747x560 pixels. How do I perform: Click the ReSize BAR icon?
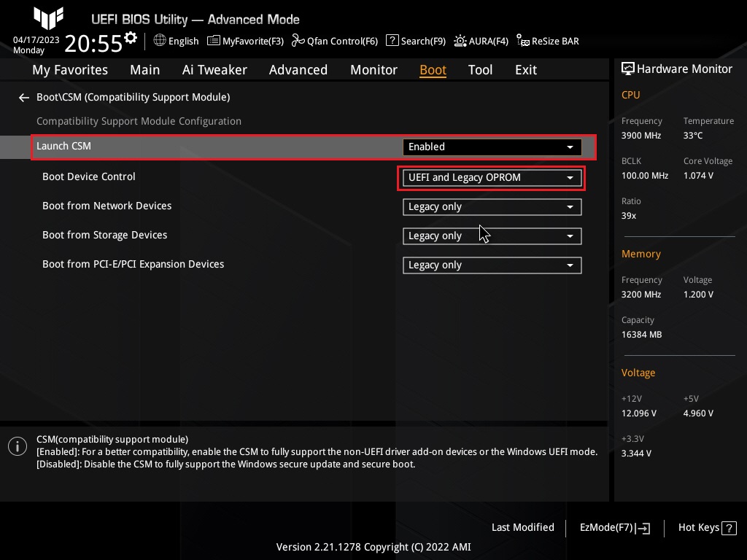pos(522,41)
